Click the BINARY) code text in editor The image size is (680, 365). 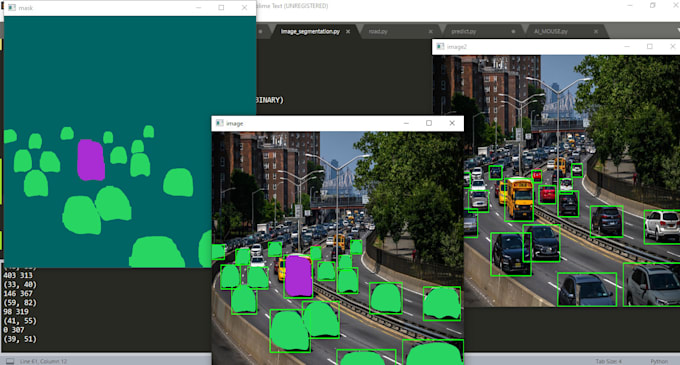click(270, 100)
